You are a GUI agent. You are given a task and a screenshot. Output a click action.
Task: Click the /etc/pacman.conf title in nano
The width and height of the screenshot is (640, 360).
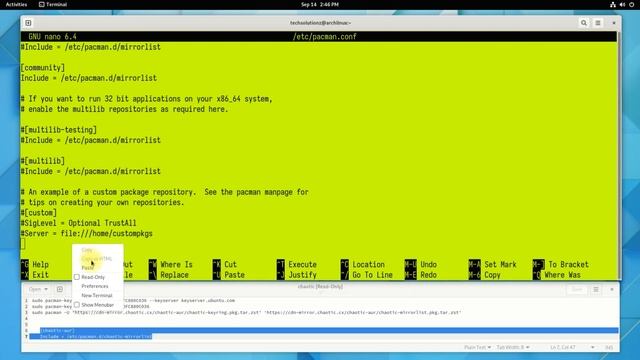point(324,37)
